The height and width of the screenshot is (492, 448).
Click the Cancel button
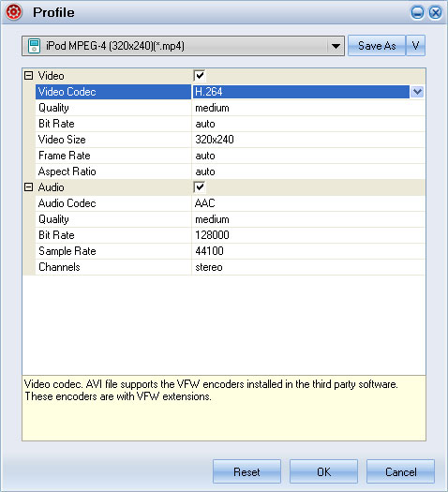point(400,471)
